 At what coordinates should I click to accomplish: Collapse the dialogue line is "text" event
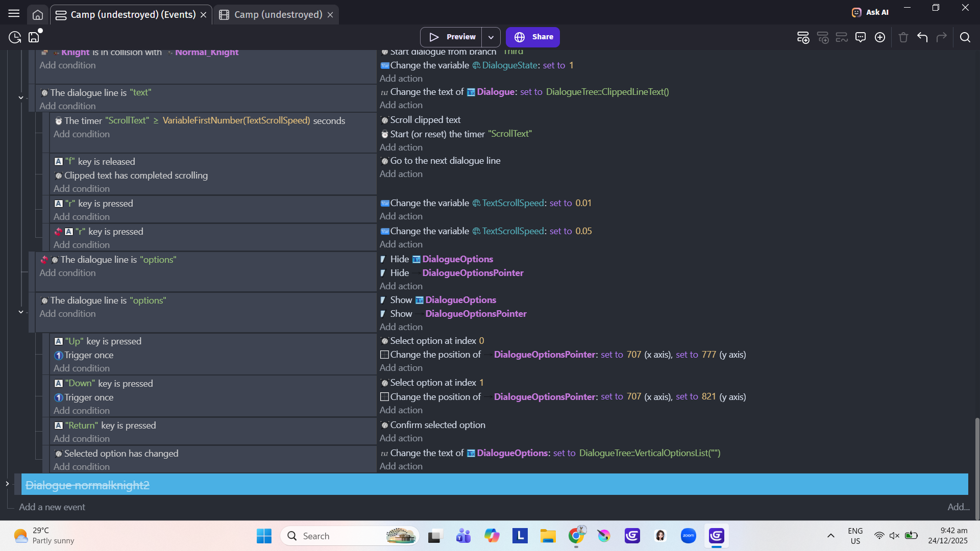(21, 97)
